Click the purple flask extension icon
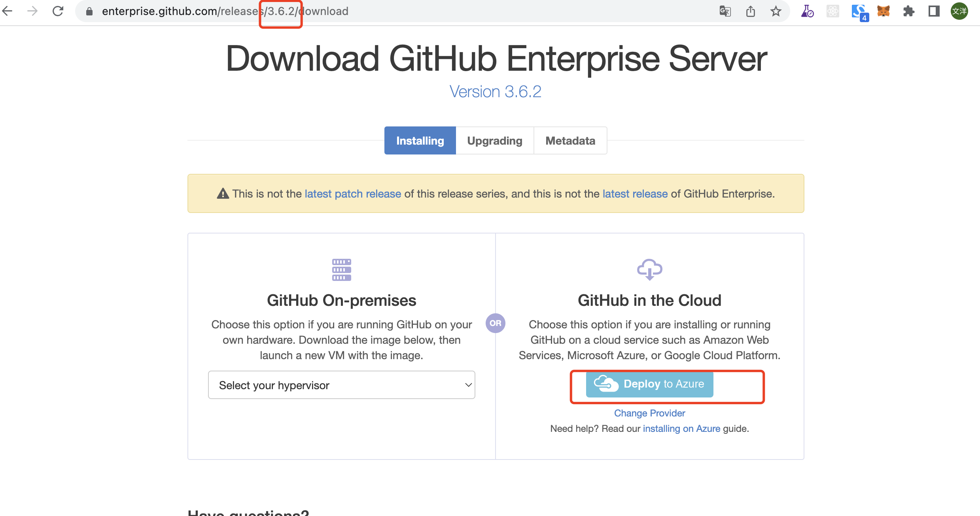 (x=807, y=11)
